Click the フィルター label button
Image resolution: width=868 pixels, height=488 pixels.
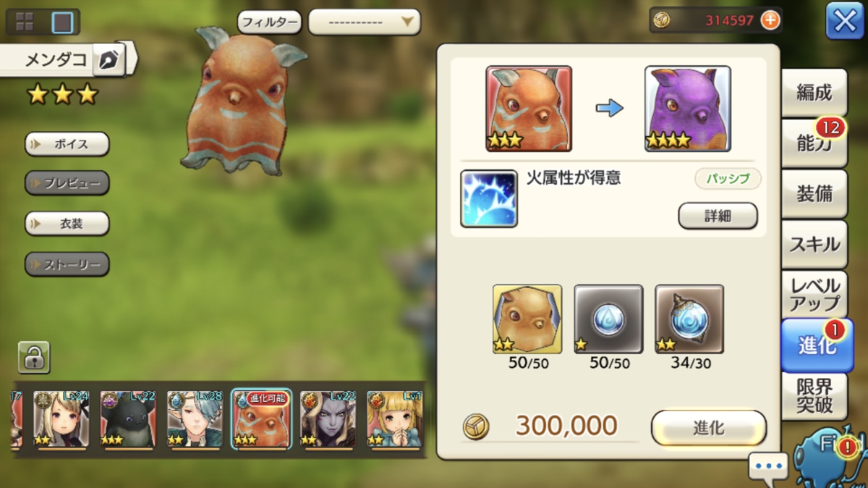[269, 22]
